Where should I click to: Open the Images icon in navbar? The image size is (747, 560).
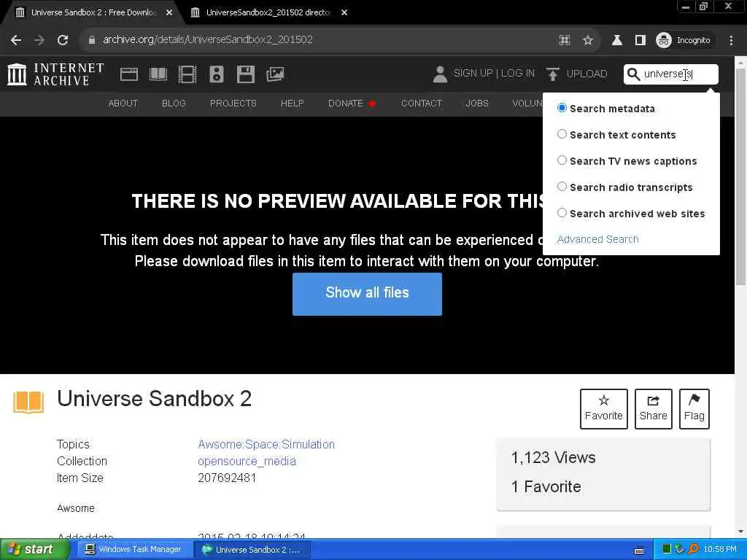coord(275,74)
